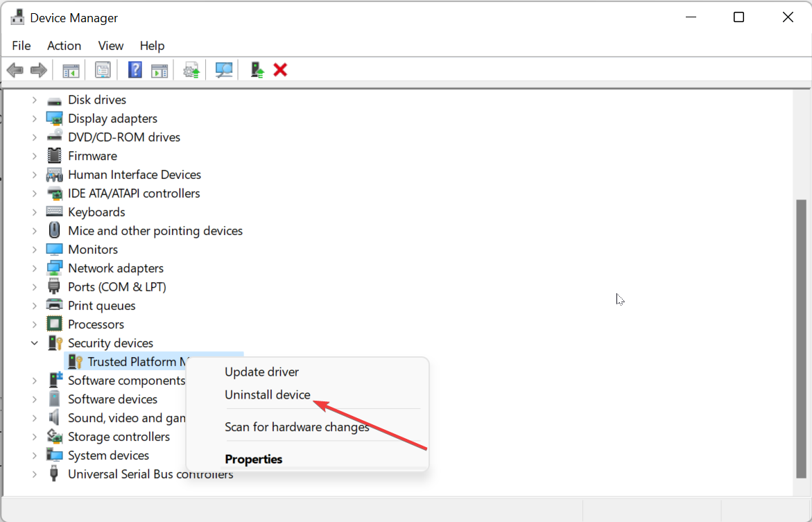Viewport: 812px width, 522px height.
Task: Click the Update device driver toolbar icon
Action: (x=191, y=70)
